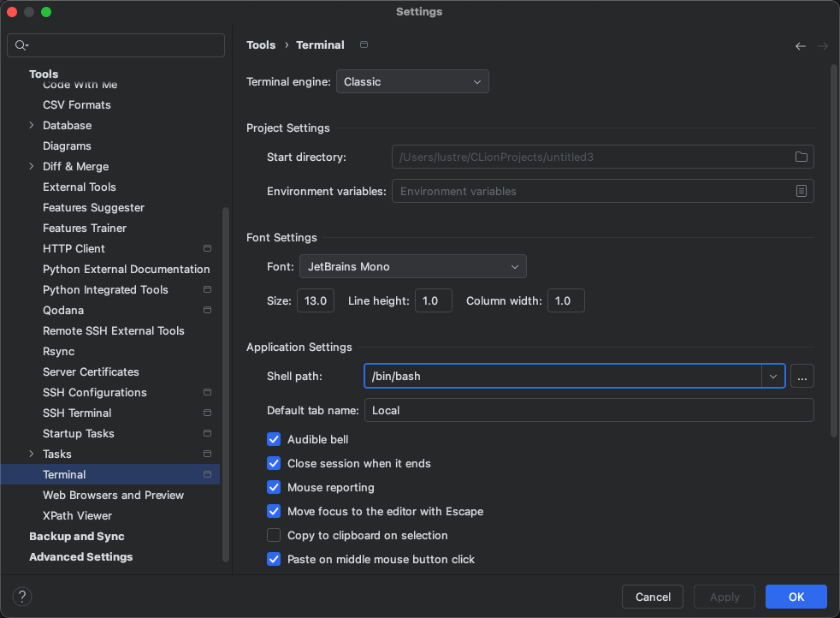Uncheck Close session when it ends

point(274,463)
